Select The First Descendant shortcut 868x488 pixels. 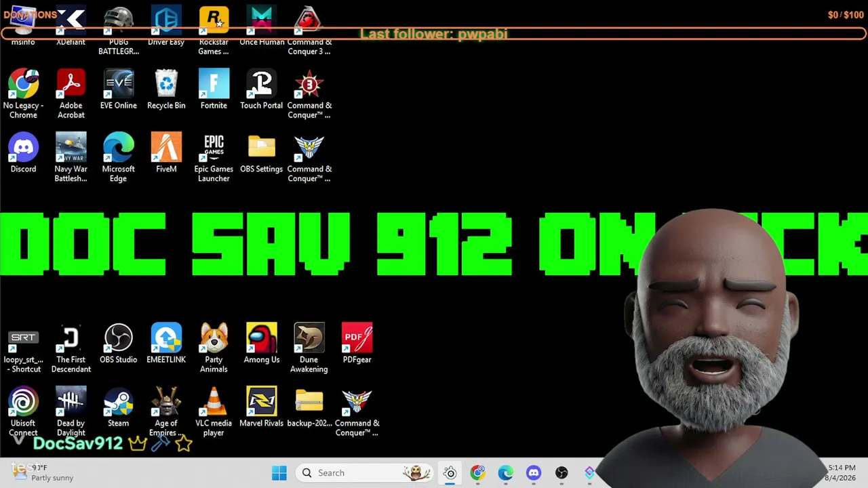(x=71, y=348)
